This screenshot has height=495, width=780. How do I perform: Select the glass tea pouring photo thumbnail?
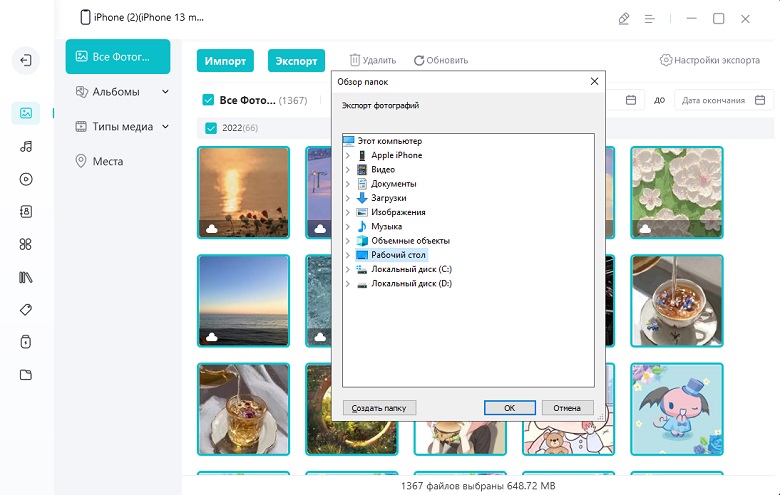point(244,409)
